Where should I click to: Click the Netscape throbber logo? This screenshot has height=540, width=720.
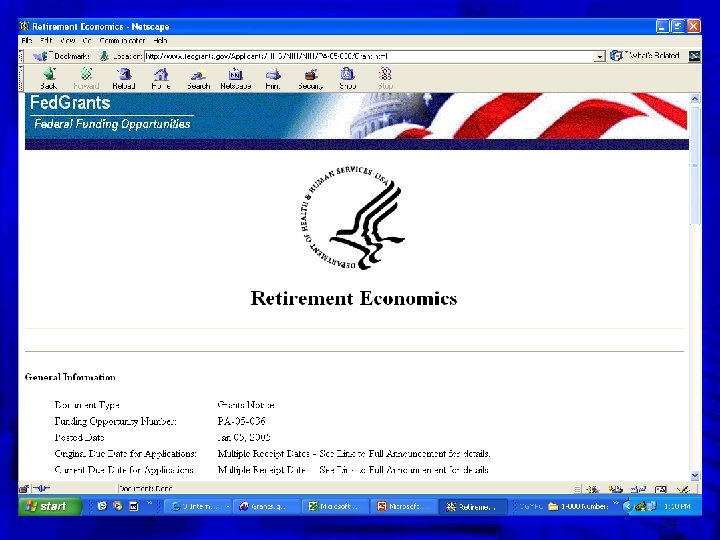point(694,56)
